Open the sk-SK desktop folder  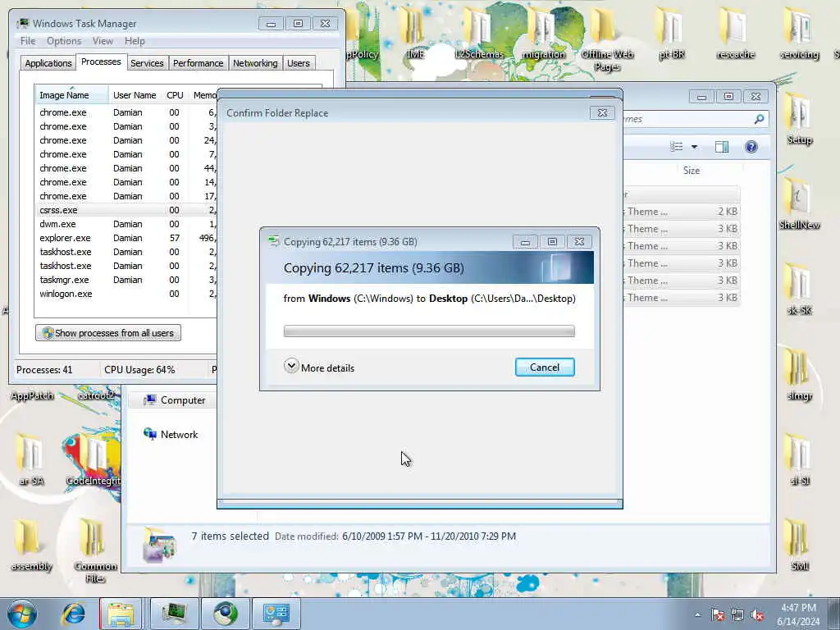tap(799, 288)
